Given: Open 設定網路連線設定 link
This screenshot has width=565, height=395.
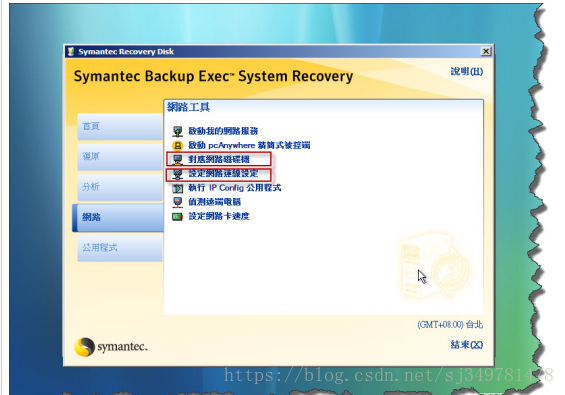Looking at the screenshot, I should pyautogui.click(x=223, y=174).
